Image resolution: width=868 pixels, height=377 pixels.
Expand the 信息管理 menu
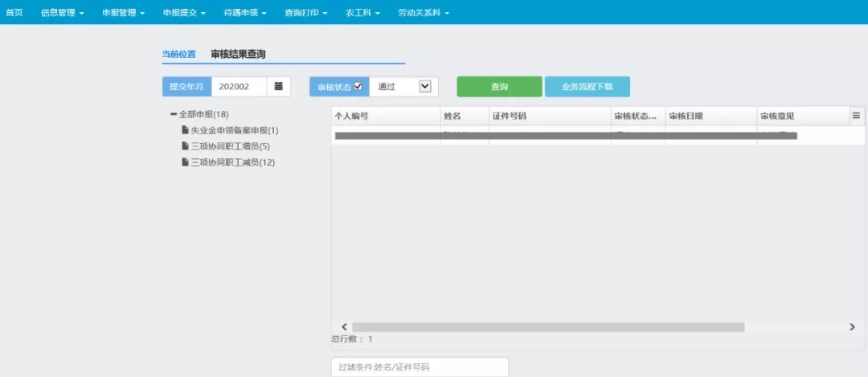pyautogui.click(x=62, y=13)
